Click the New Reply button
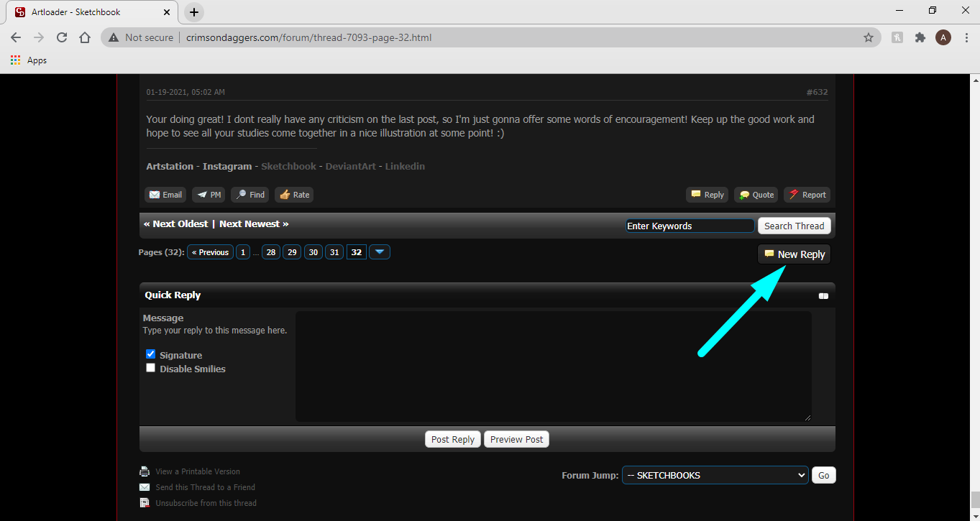The height and width of the screenshot is (521, 980). pyautogui.click(x=794, y=254)
